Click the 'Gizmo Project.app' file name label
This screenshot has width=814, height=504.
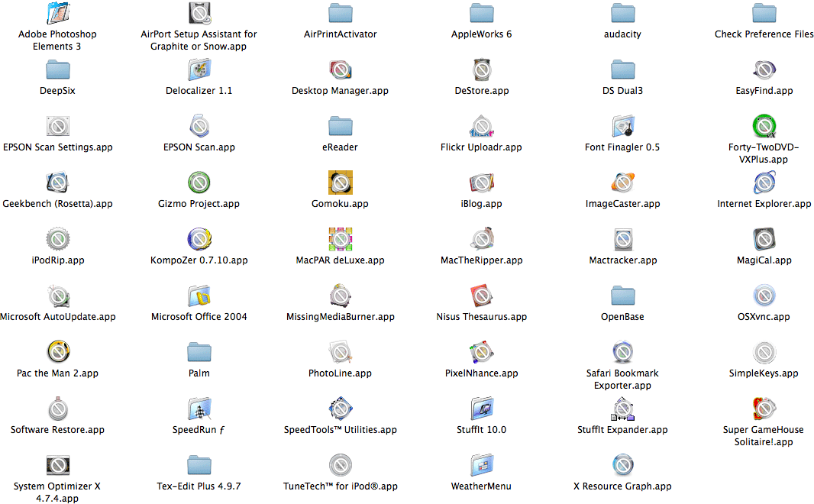coord(199,204)
